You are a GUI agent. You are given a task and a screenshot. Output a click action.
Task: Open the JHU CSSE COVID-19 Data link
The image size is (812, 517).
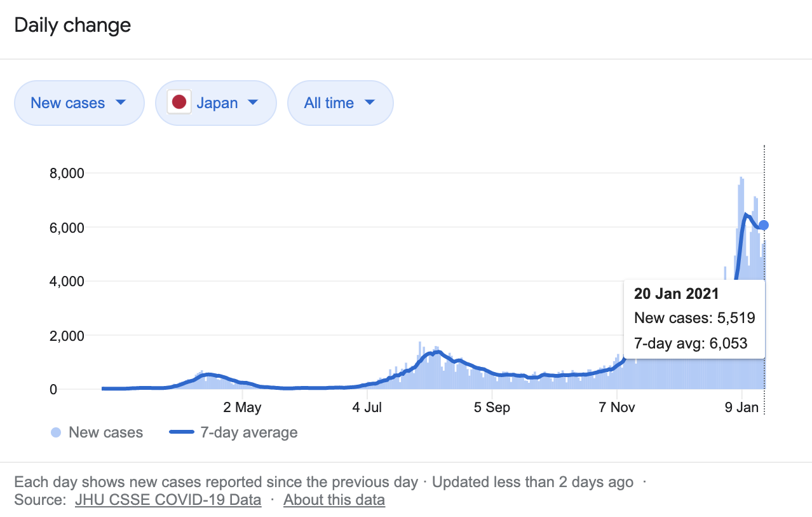click(168, 500)
